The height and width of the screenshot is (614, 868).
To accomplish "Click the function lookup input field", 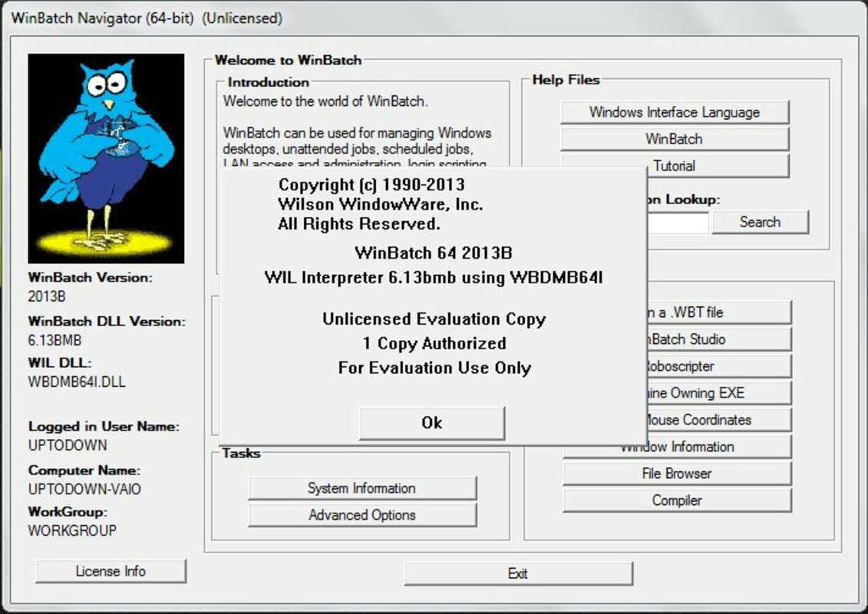I will click(x=678, y=223).
